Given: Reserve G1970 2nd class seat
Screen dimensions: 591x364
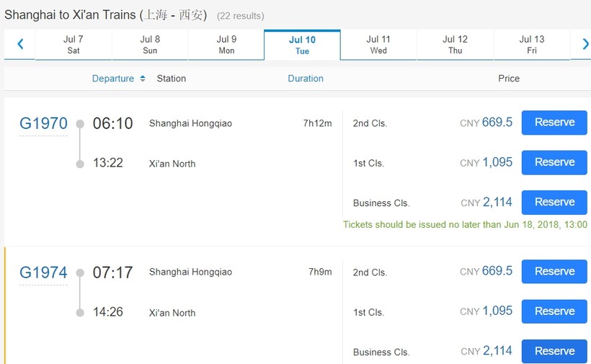Looking at the screenshot, I should click(554, 123).
